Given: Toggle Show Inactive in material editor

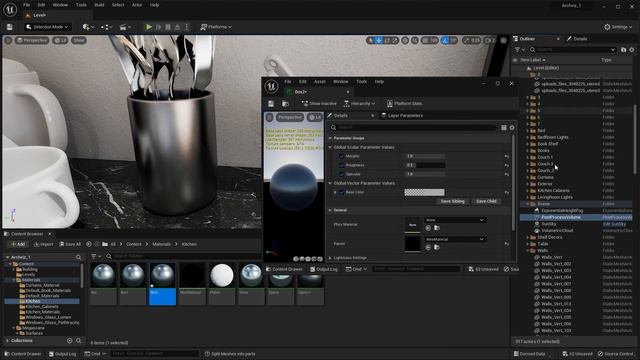Looking at the screenshot, I should coord(319,104).
